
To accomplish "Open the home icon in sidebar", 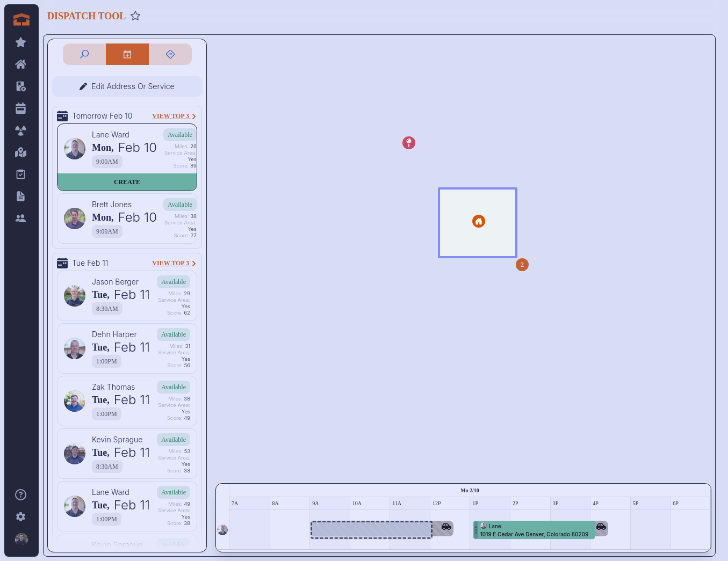I will (21, 64).
